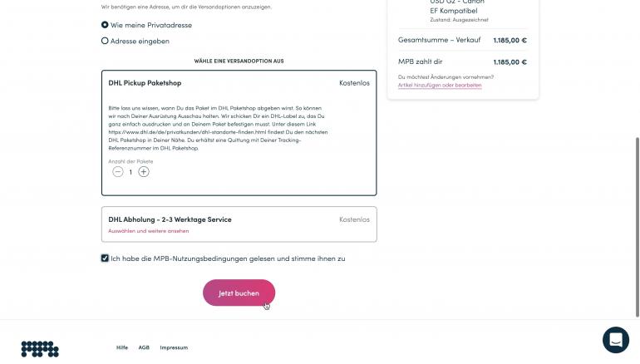
Task: Select the DHL Pickup Paketshop shipping card
Action: click(239, 133)
